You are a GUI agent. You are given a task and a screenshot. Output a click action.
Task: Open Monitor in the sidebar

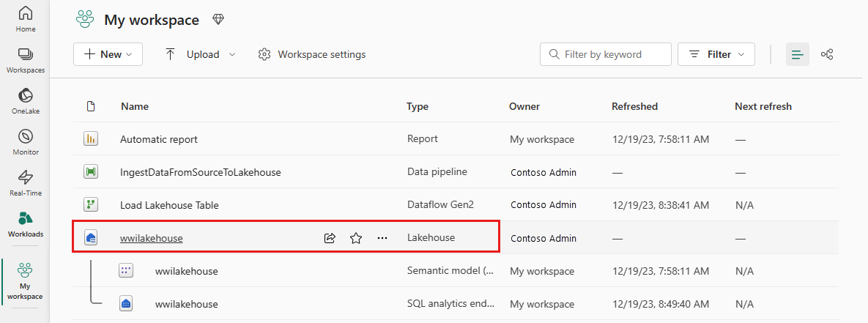26,143
